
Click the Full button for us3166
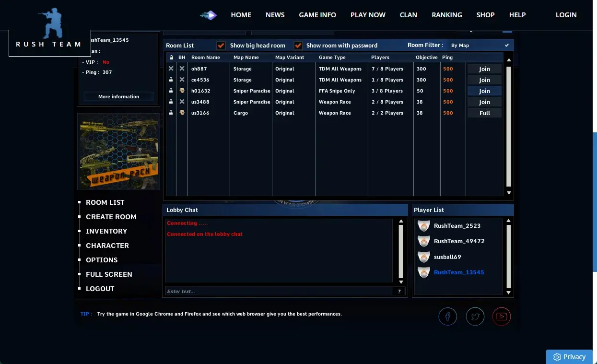pos(484,113)
